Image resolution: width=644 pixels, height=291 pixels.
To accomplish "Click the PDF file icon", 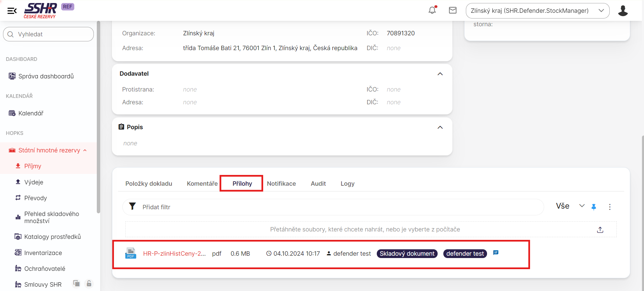I will click(x=130, y=253).
